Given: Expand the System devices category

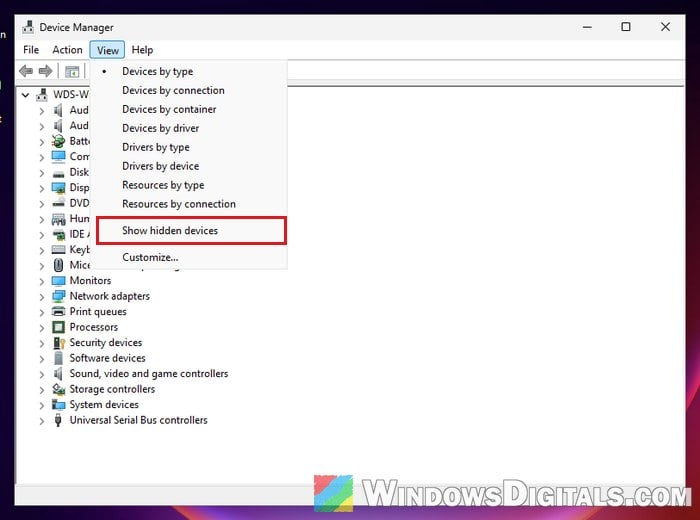Looking at the screenshot, I should [x=42, y=405].
